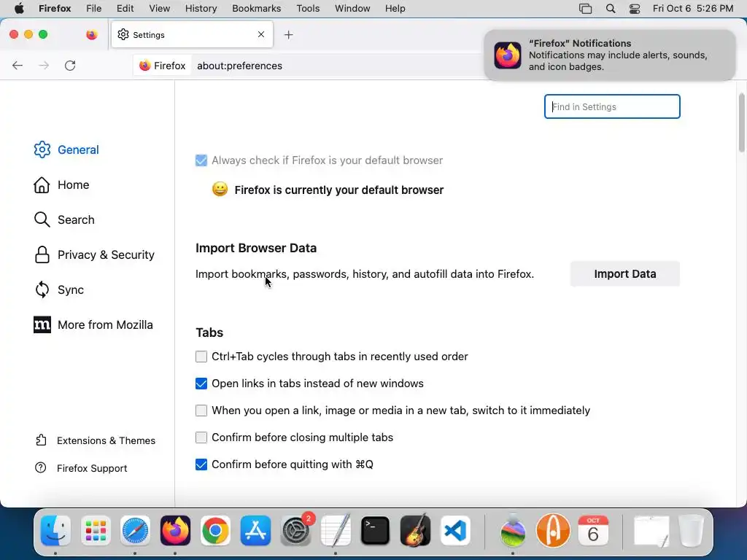This screenshot has height=560, width=747.
Task: Click the pinned Firefox tab icon
Action: pyautogui.click(x=92, y=35)
